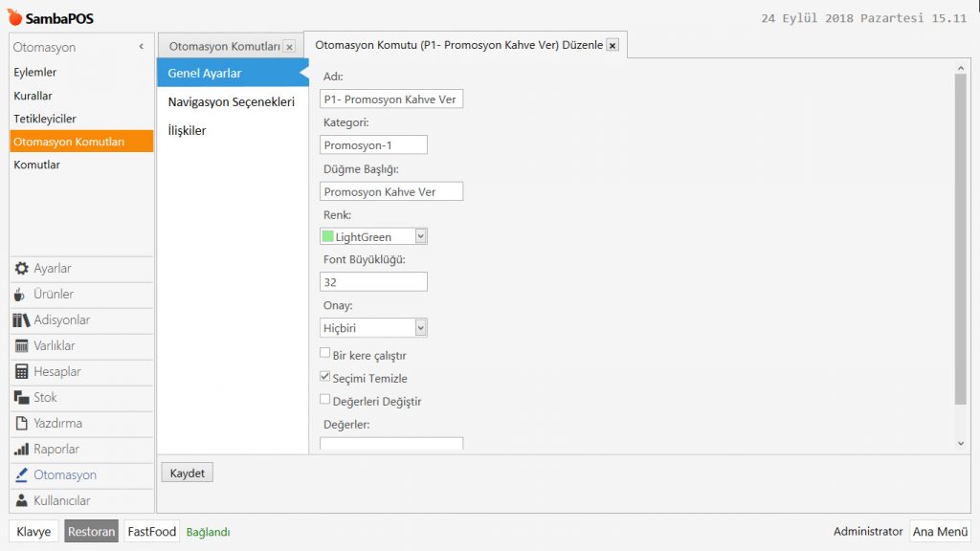Open the Onay dropdown showing Hiçbiri
Screen dimensions: 980x551
421,328
